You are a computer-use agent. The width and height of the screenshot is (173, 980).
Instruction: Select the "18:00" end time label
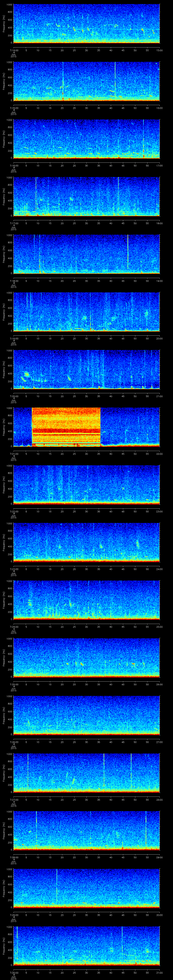(159, 223)
